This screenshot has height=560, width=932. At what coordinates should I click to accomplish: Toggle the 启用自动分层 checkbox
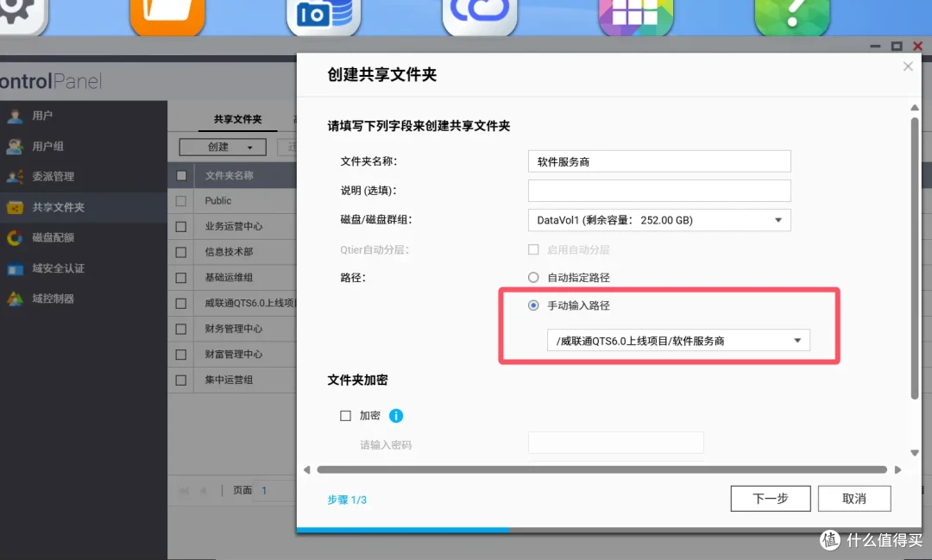coord(533,249)
